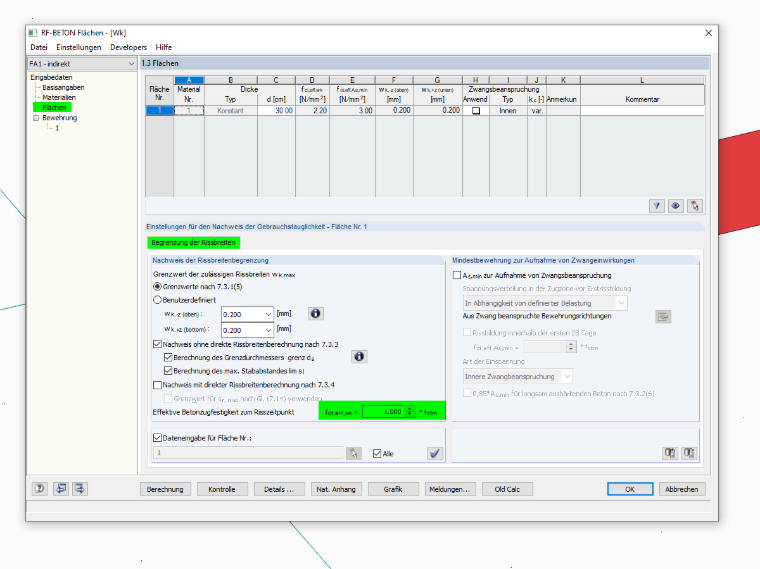This screenshot has height=569, width=760.
Task: Open the wk,-z (oben) value dropdown
Action: pos(268,315)
